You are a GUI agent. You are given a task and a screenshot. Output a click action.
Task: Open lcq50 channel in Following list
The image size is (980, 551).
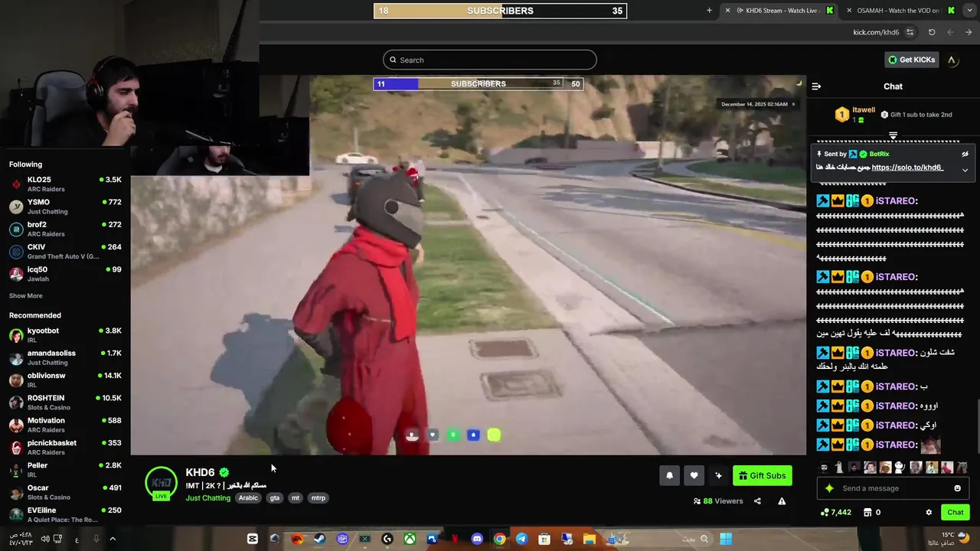65,273
